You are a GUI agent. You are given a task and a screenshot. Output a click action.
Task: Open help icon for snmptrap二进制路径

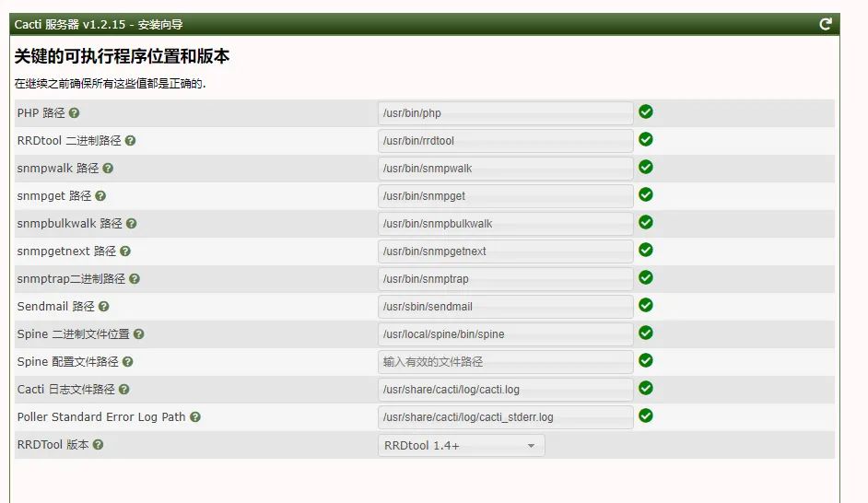pyautogui.click(x=135, y=279)
